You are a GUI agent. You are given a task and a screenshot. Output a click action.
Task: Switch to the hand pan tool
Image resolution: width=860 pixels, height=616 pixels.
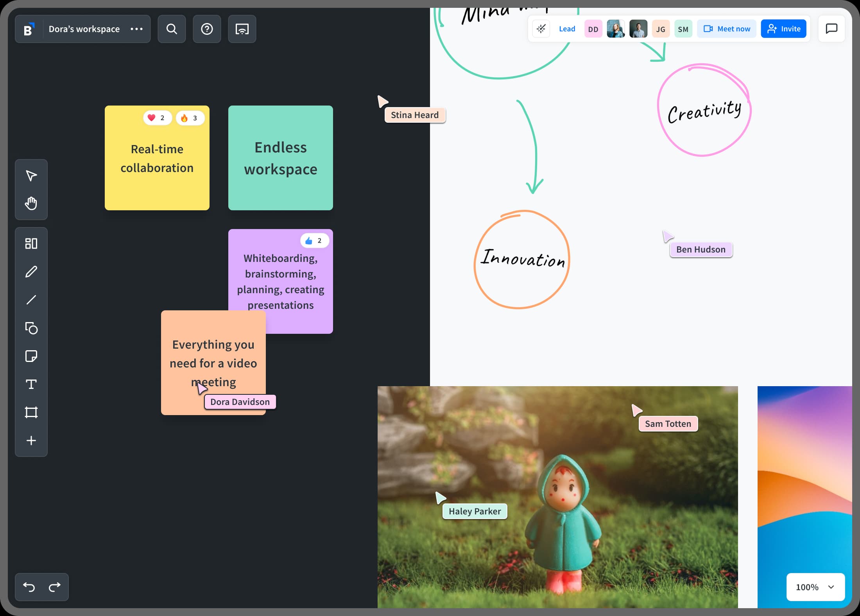coord(31,203)
